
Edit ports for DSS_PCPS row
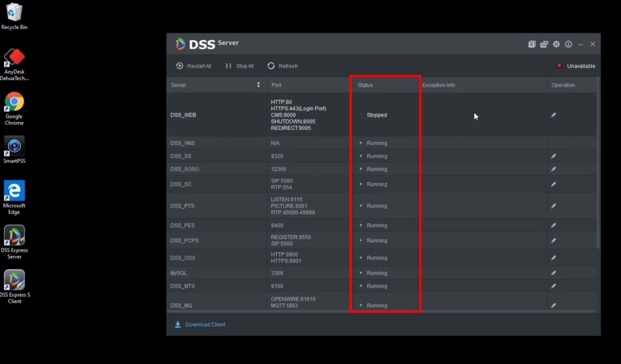pos(553,241)
